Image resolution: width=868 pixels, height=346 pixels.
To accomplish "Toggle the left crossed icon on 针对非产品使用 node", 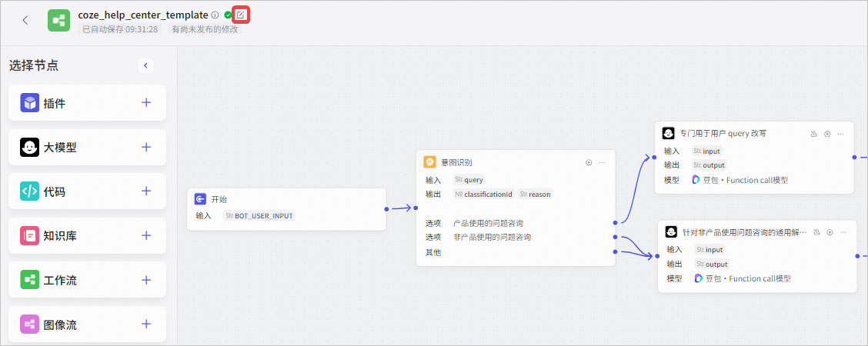I will click(816, 232).
